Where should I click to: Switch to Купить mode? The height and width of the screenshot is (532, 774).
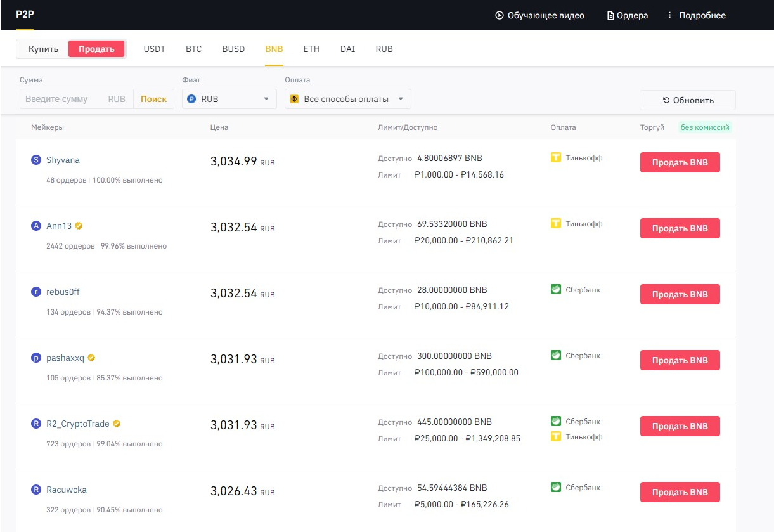click(43, 49)
